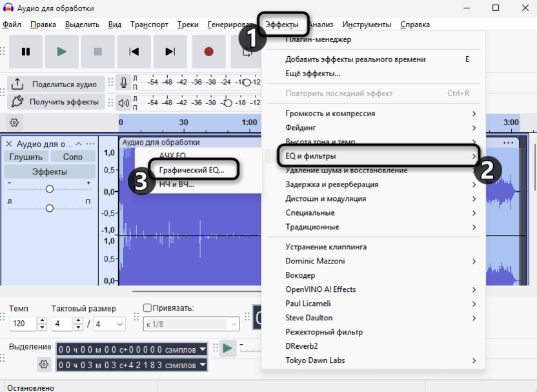This screenshot has height=392, width=537.
Task: Collapse the track with the up chevron
Action: (79, 144)
